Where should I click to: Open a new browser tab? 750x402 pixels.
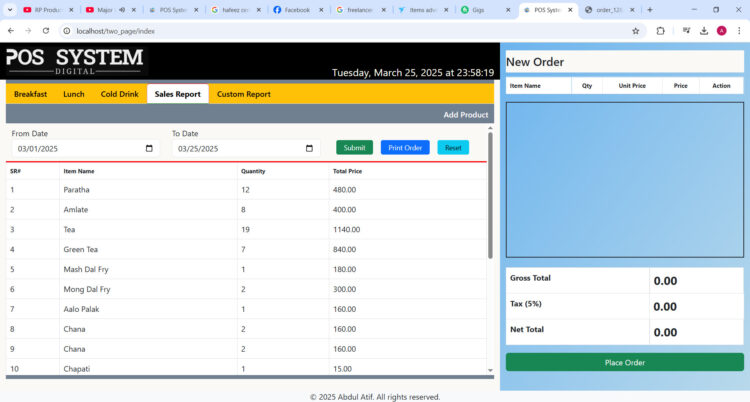point(649,10)
